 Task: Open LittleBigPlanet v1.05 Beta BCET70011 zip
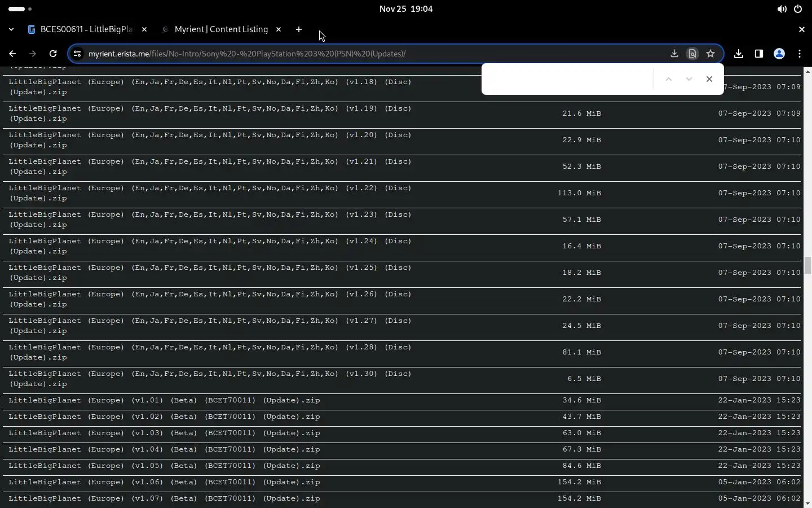[x=164, y=466]
